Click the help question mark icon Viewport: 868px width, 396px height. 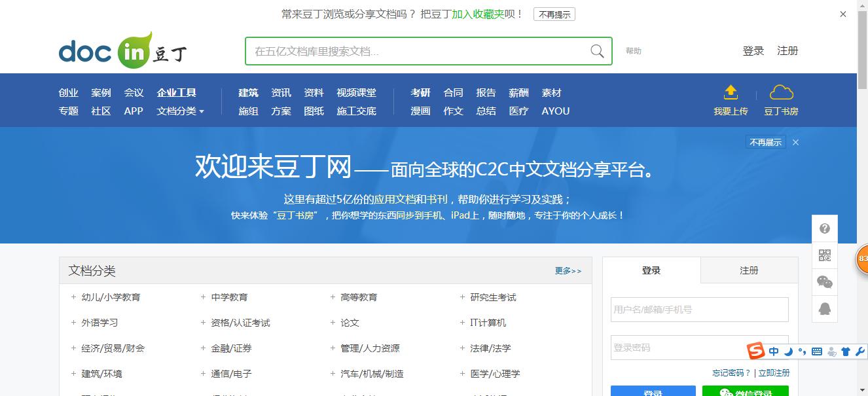coord(824,228)
